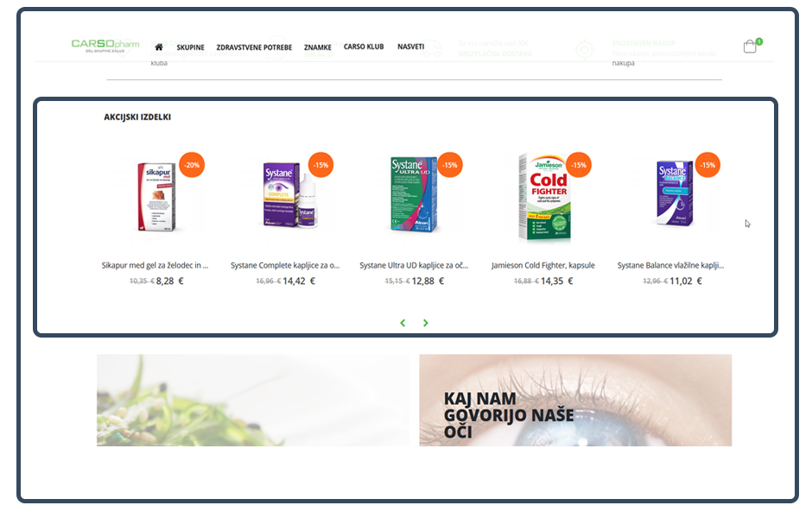Viewport: 812px width, 518px height.
Task: Open Sikapur med gel product link
Action: (x=155, y=265)
